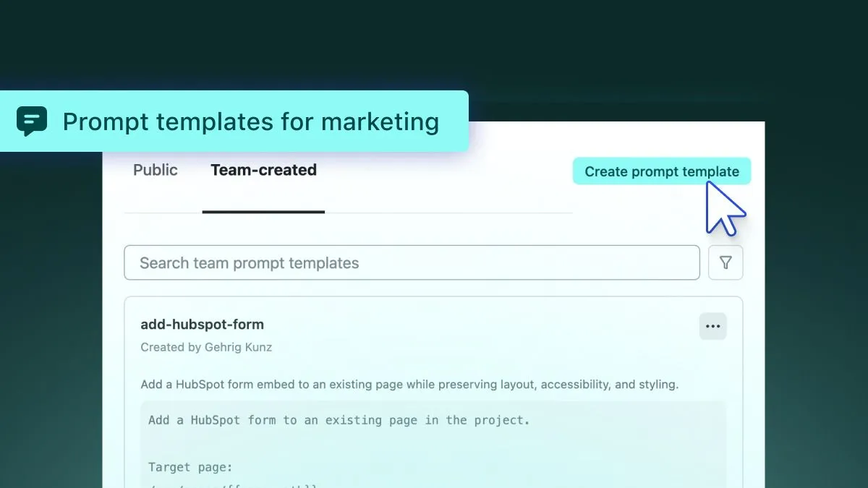Viewport: 868px width, 488px height.
Task: Click the first line of the prompt code
Action: click(339, 420)
